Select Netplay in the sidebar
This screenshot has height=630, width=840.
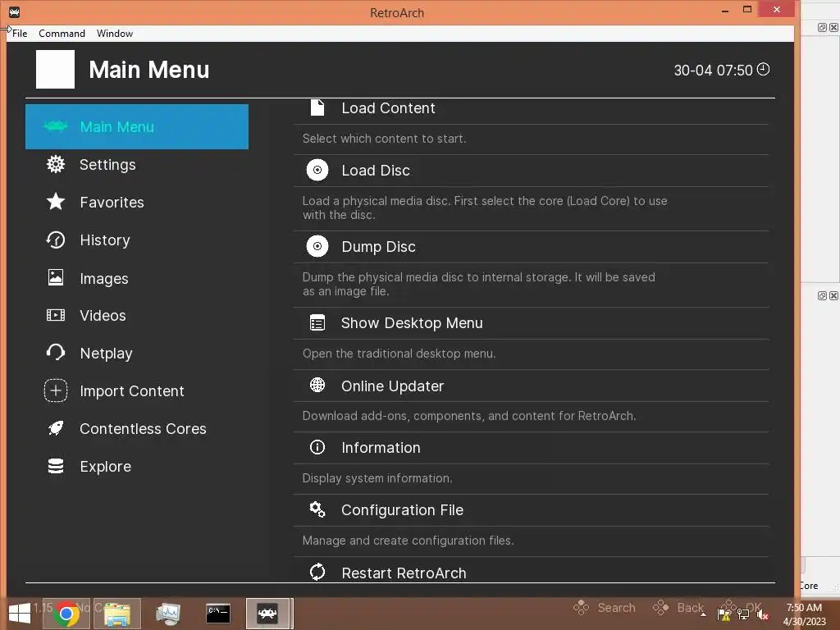tap(137, 353)
